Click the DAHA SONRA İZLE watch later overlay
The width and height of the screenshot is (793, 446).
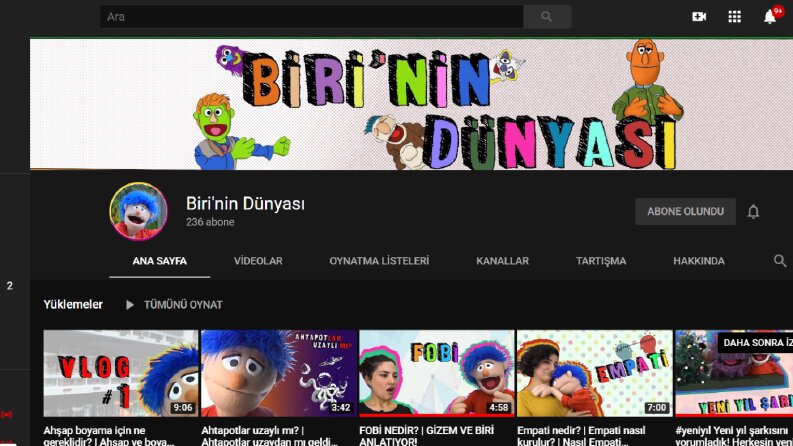755,342
